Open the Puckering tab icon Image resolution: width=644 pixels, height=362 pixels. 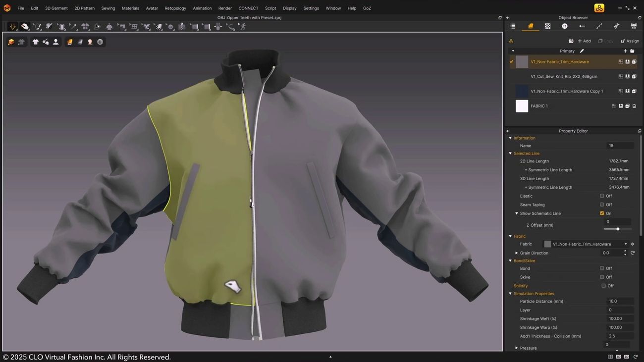click(616, 26)
